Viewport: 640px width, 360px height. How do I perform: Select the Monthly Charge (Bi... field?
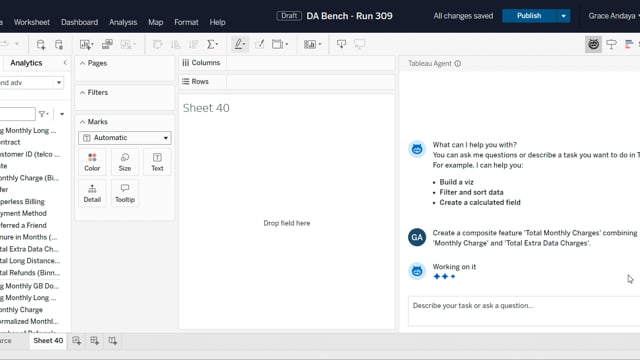click(x=29, y=178)
